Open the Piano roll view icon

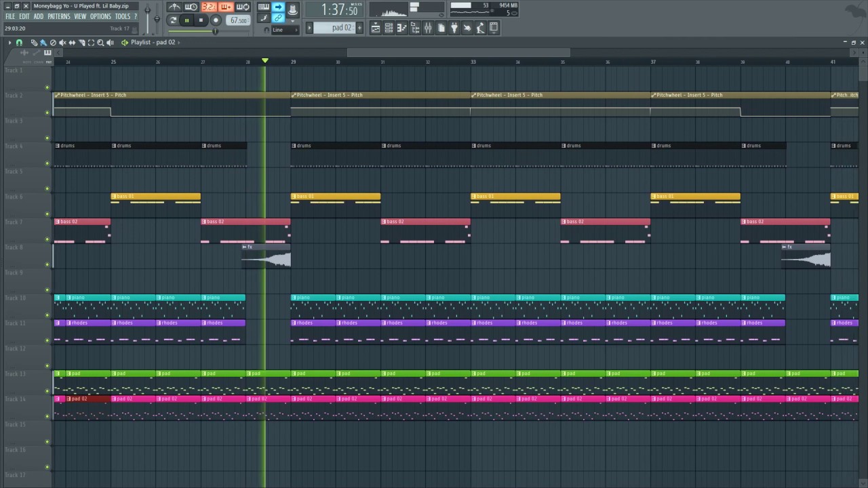point(401,28)
